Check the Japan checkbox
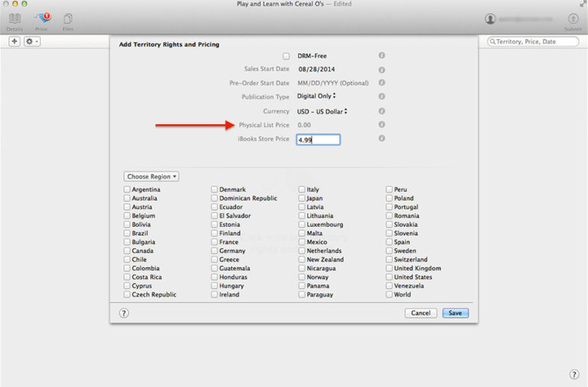 click(302, 198)
